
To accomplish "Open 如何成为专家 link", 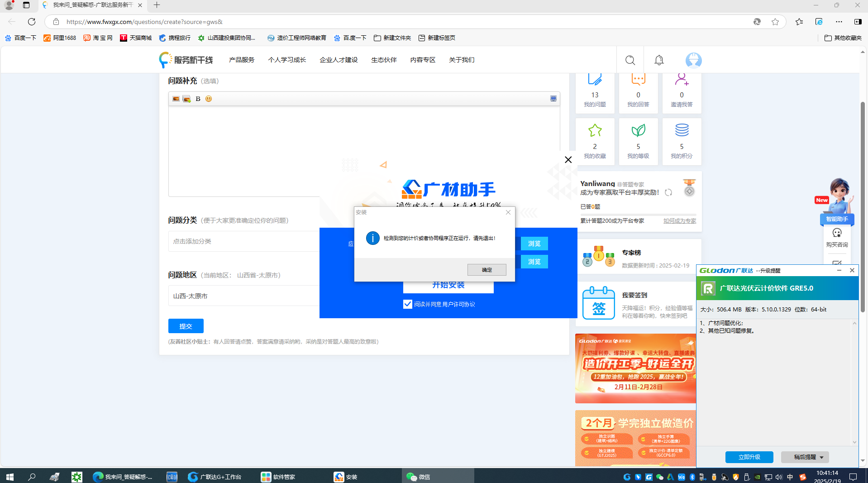I will tap(680, 221).
